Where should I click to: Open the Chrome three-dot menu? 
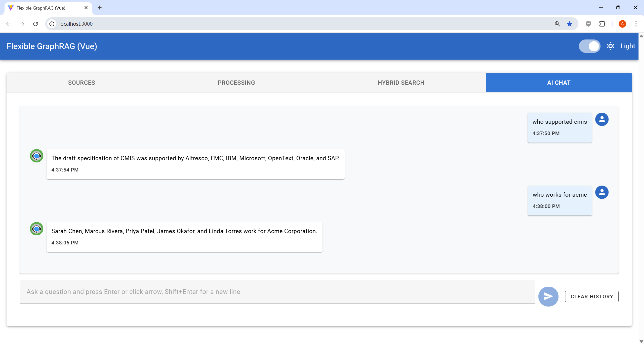(636, 24)
